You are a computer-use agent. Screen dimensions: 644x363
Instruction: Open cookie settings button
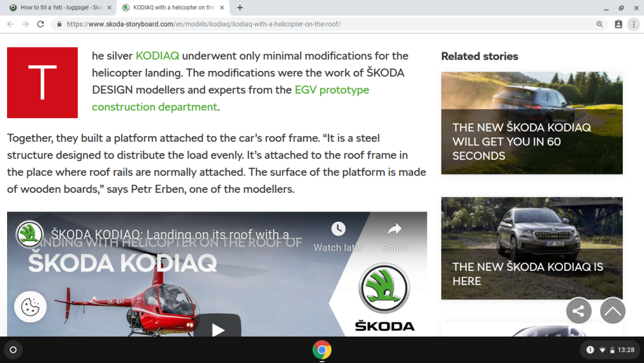point(30,306)
